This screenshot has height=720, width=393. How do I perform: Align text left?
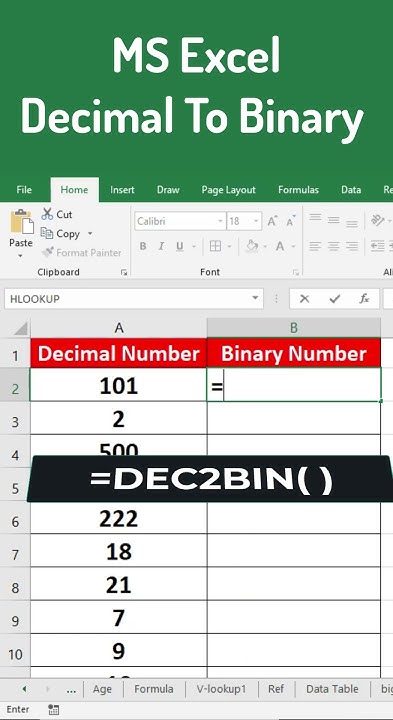pyautogui.click(x=315, y=246)
